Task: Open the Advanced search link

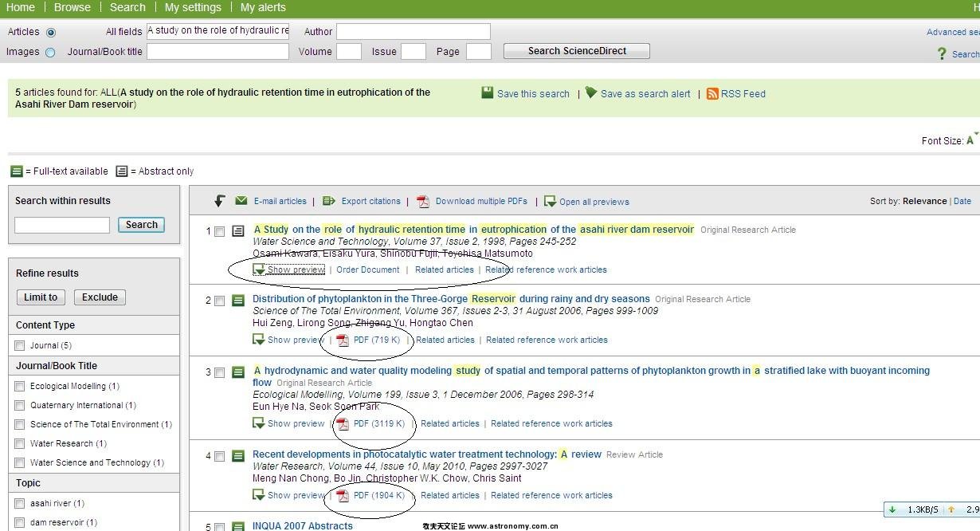Action: [953, 32]
